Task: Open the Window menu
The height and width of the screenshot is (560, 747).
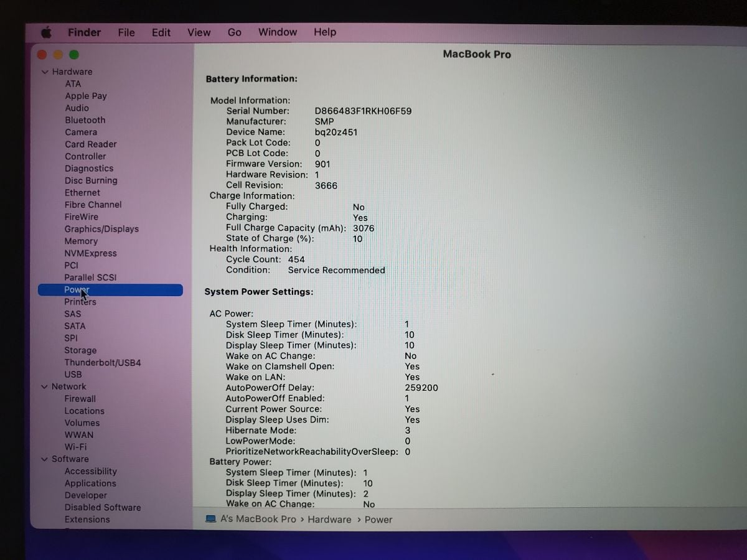Action: (278, 32)
